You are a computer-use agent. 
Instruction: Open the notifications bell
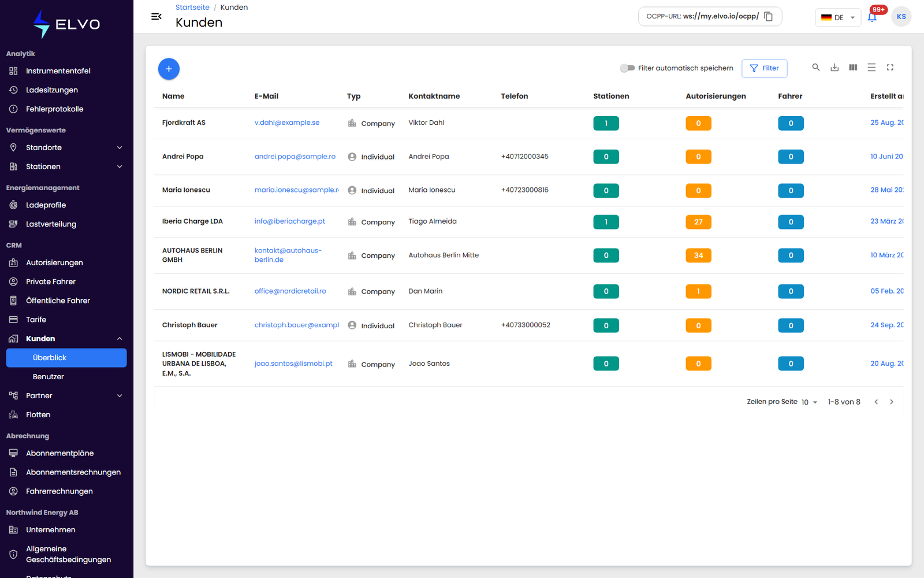click(x=872, y=17)
